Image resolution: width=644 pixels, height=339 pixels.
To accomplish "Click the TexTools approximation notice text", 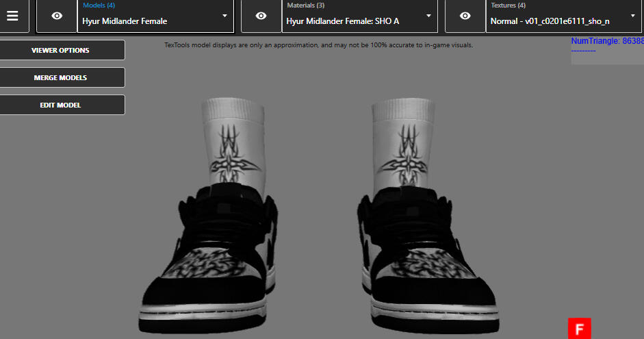I will coord(319,45).
